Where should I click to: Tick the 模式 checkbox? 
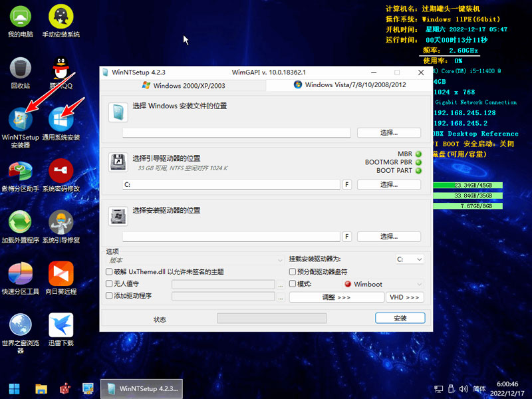(293, 284)
